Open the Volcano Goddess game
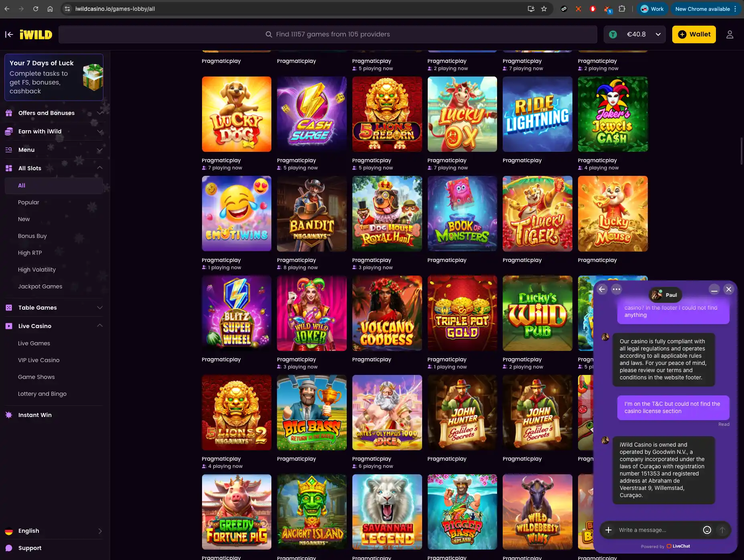Viewport: 744px width, 560px height. click(x=387, y=313)
